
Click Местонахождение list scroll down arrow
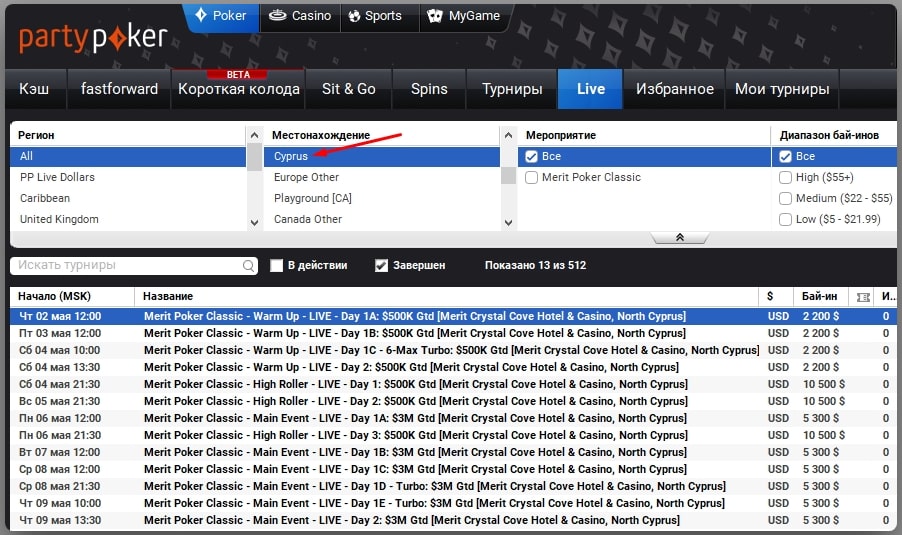coord(508,223)
